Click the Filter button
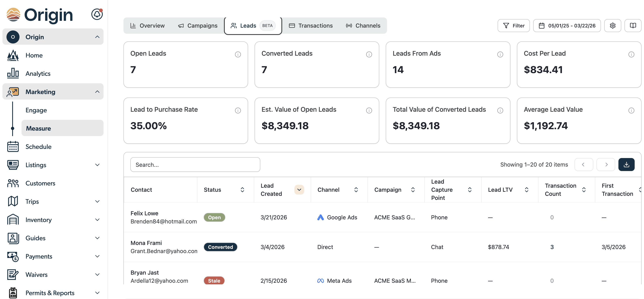The image size is (644, 299). (x=513, y=26)
